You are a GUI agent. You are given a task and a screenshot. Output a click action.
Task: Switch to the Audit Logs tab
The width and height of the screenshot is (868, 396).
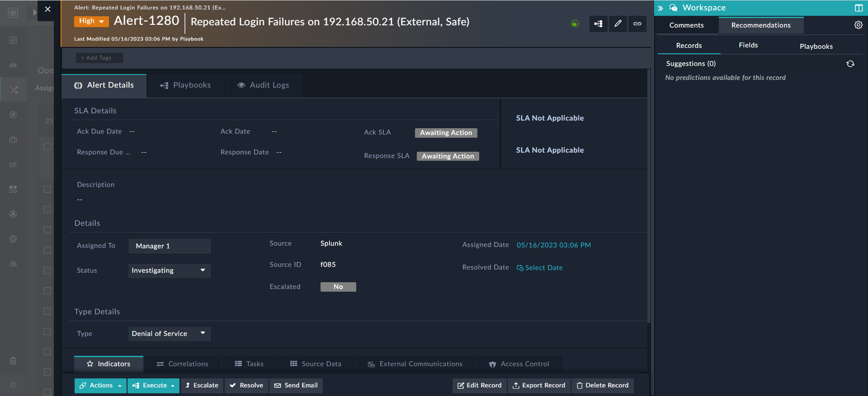(x=263, y=85)
